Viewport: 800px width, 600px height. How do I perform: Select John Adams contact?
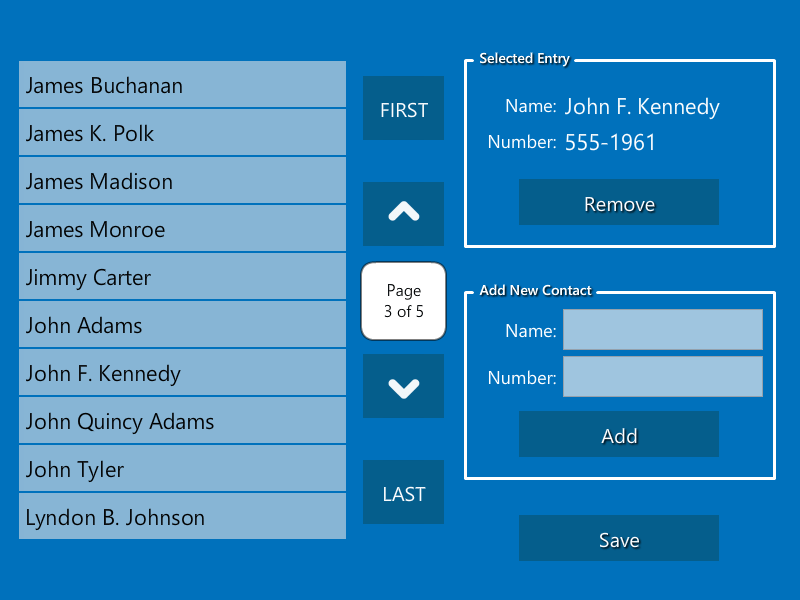pyautogui.click(x=182, y=325)
